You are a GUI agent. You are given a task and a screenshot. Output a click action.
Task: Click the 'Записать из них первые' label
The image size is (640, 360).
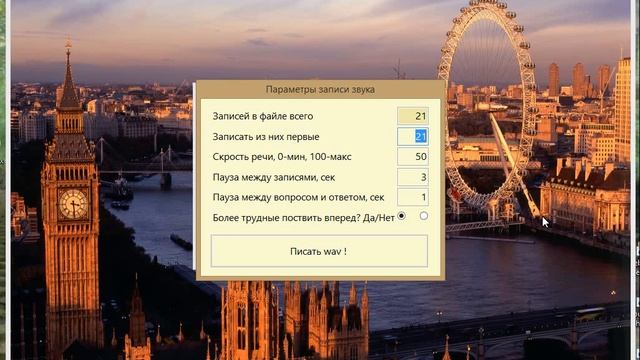[266, 137]
